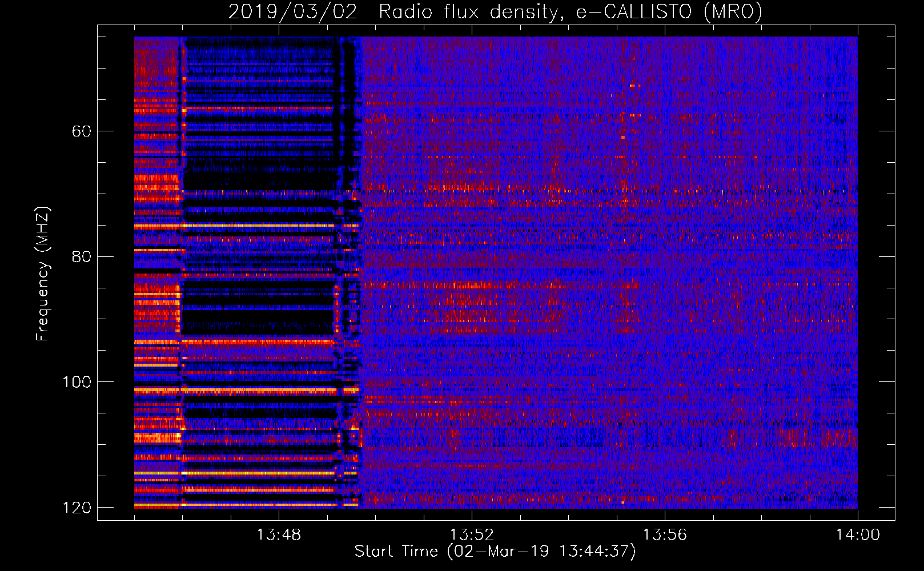Click the '13:52' time tick label
This screenshot has width=924, height=571.
tap(472, 535)
